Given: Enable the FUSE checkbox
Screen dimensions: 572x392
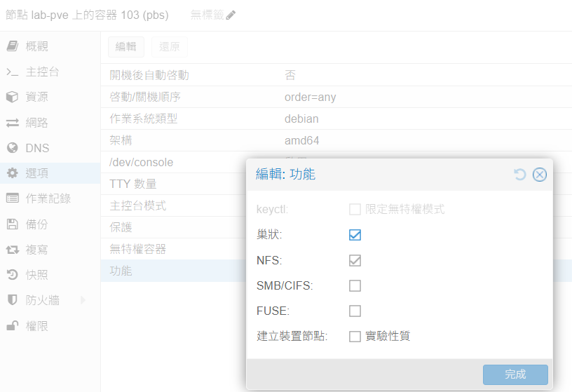Looking at the screenshot, I should point(355,311).
